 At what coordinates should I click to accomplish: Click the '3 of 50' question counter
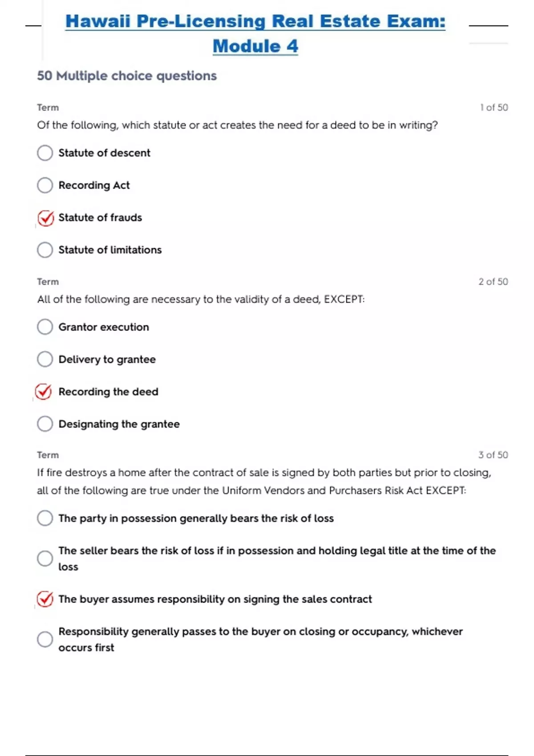(493, 455)
